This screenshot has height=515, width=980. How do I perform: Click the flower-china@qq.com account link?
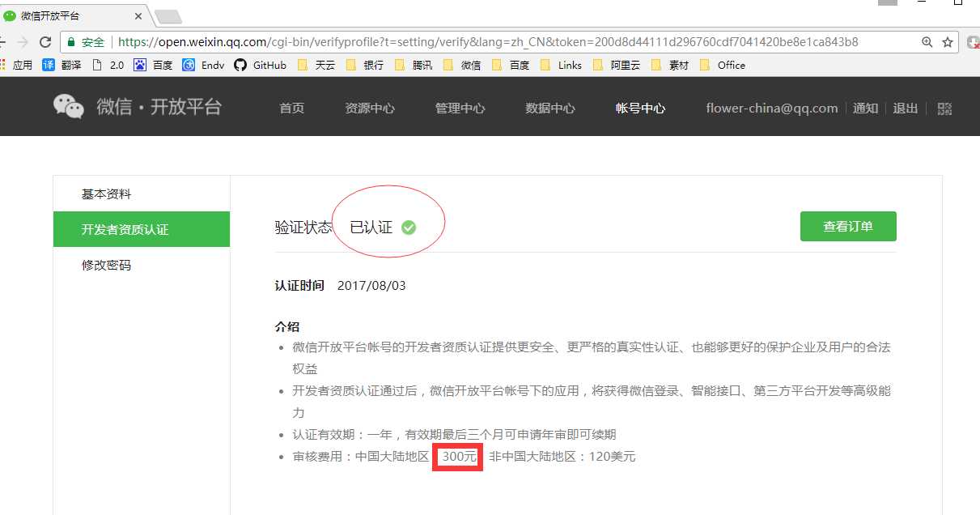(772, 108)
